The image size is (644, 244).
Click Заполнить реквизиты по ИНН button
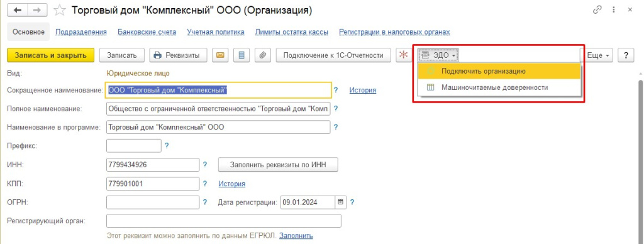coord(278,165)
